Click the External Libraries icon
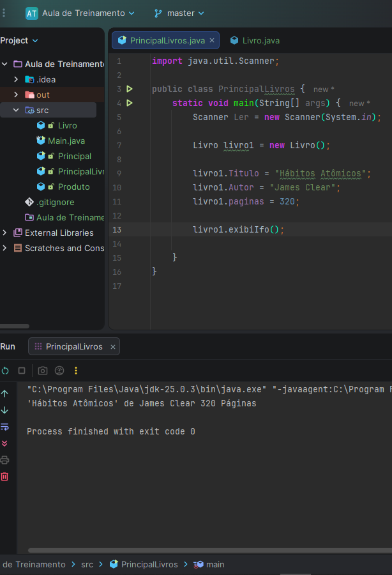This screenshot has width=392, height=575. 18,233
